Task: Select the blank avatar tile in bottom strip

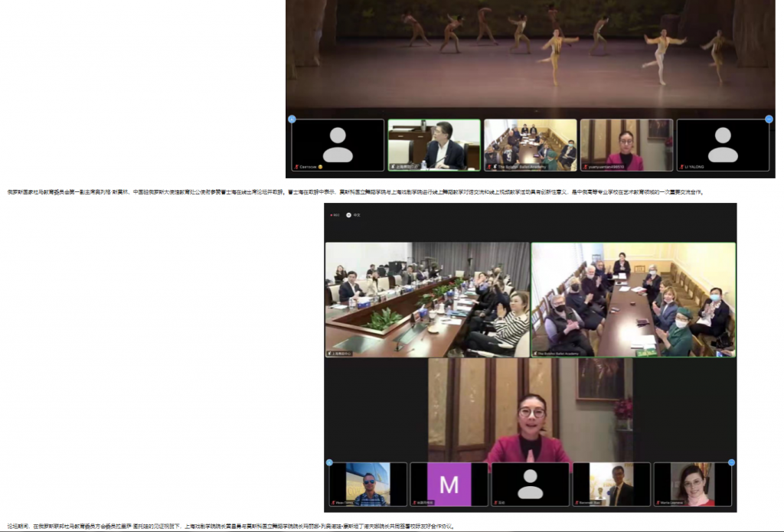Action: (530, 485)
